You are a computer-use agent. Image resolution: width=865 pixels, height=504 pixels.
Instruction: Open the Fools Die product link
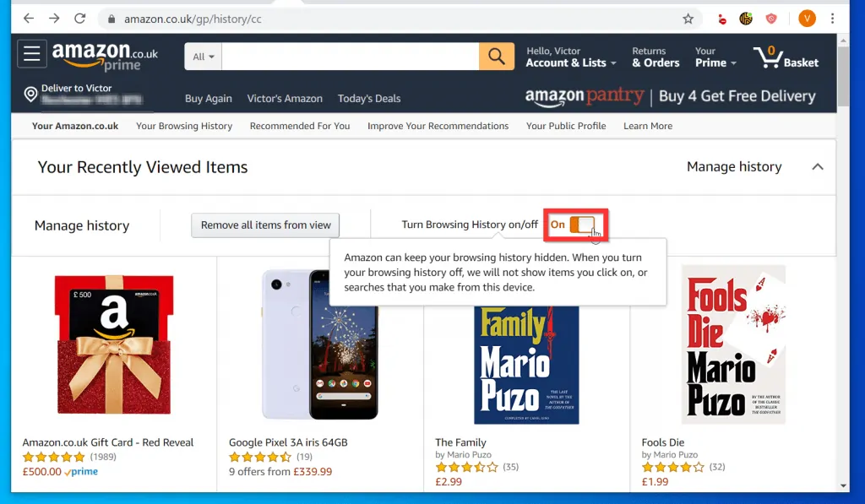tap(664, 442)
